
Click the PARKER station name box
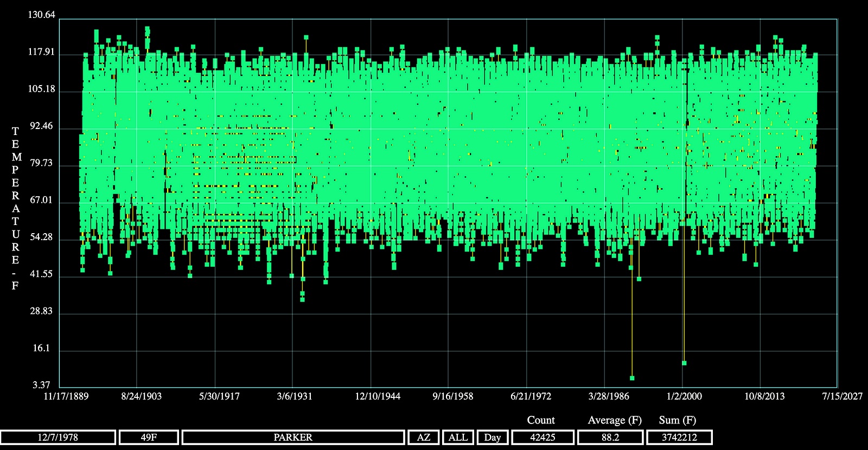tap(293, 438)
